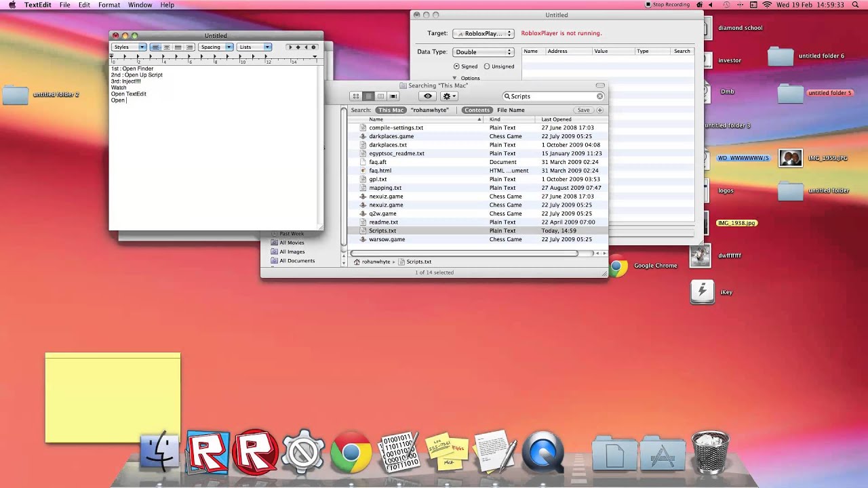Open the Spacing dropdown in TextEdit

(x=216, y=47)
